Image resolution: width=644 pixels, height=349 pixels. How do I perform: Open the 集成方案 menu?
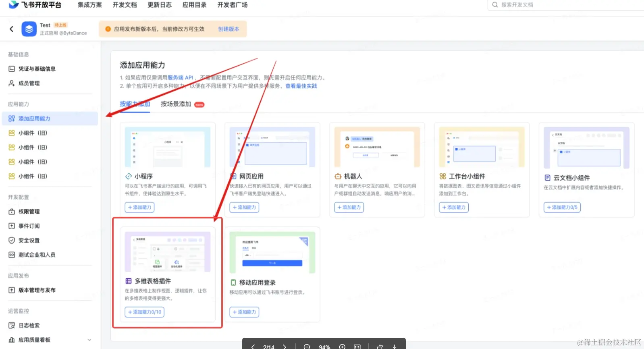point(89,5)
